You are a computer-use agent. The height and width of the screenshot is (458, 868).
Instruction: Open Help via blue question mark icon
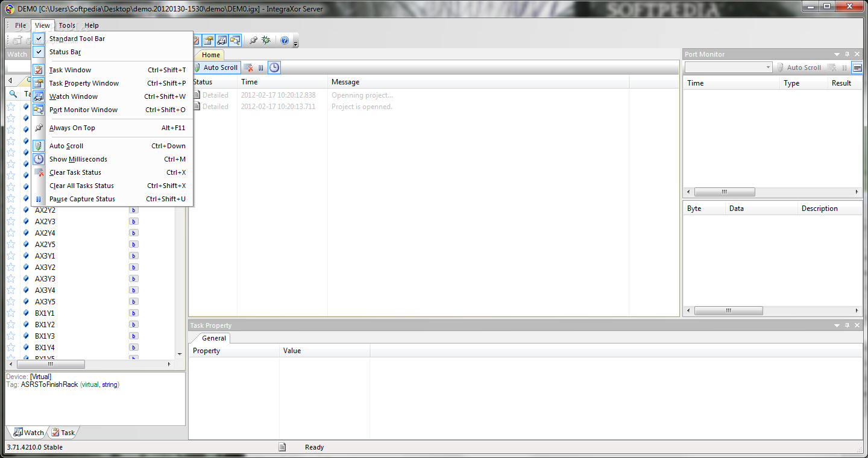click(x=285, y=40)
